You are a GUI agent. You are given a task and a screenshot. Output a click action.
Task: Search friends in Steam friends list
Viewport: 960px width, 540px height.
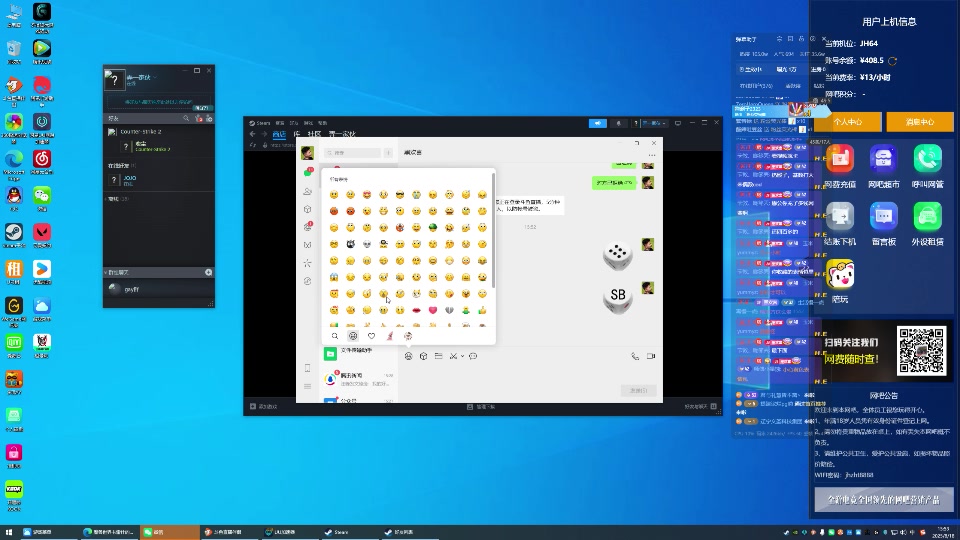186,118
